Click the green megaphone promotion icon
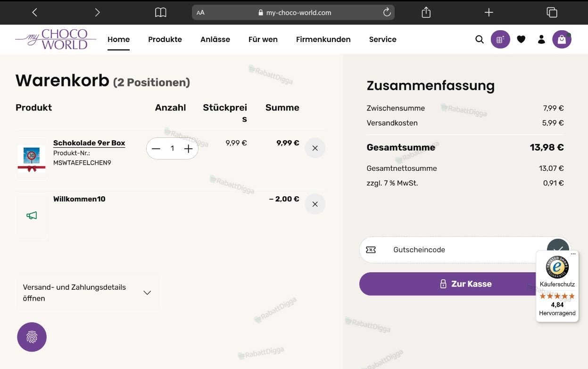The height and width of the screenshot is (369, 588). [32, 216]
